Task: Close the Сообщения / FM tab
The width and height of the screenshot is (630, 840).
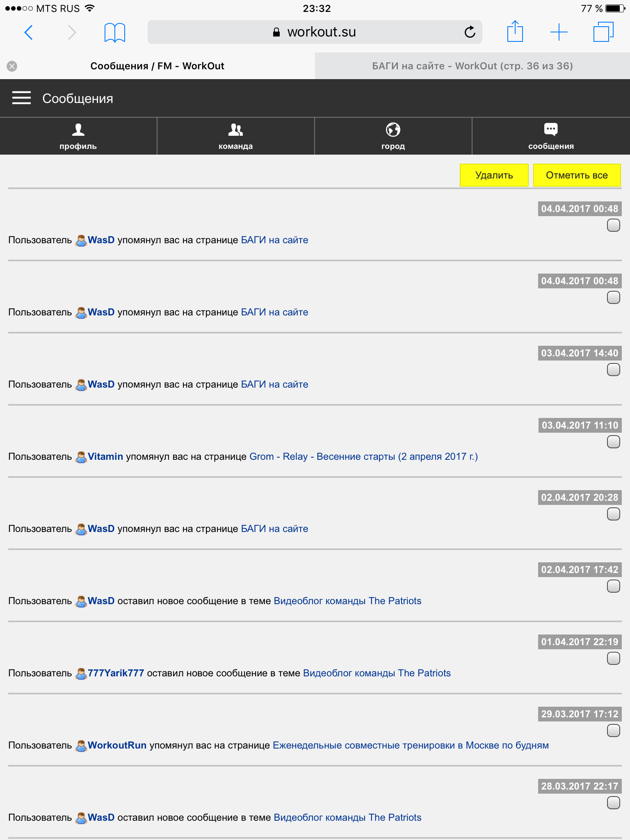Action: (x=12, y=66)
